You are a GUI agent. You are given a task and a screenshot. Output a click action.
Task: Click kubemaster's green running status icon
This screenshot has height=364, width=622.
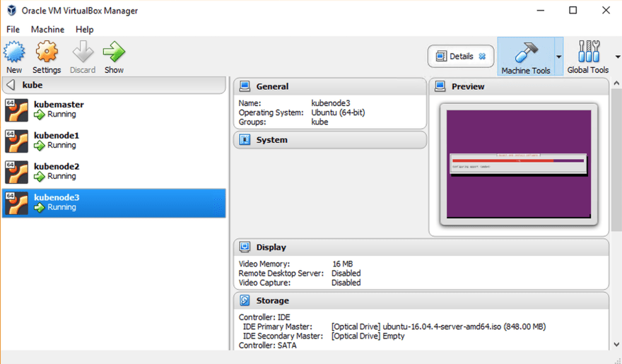point(40,115)
